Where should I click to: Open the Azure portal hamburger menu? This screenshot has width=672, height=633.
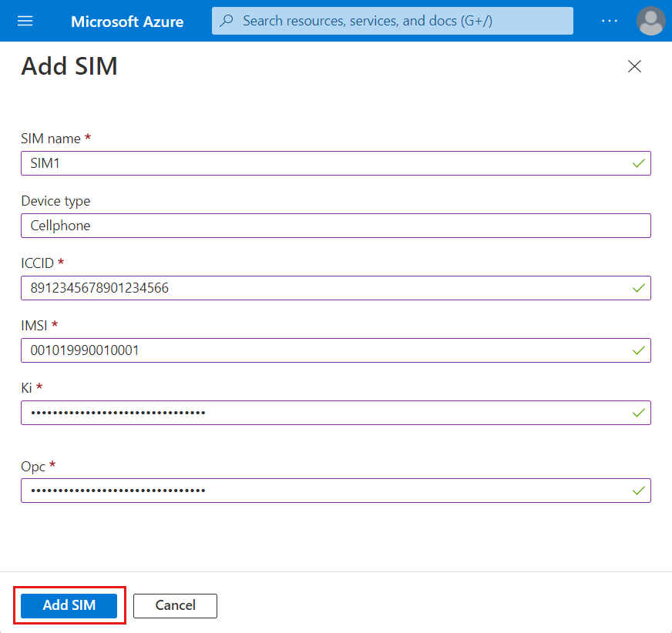pyautogui.click(x=25, y=21)
